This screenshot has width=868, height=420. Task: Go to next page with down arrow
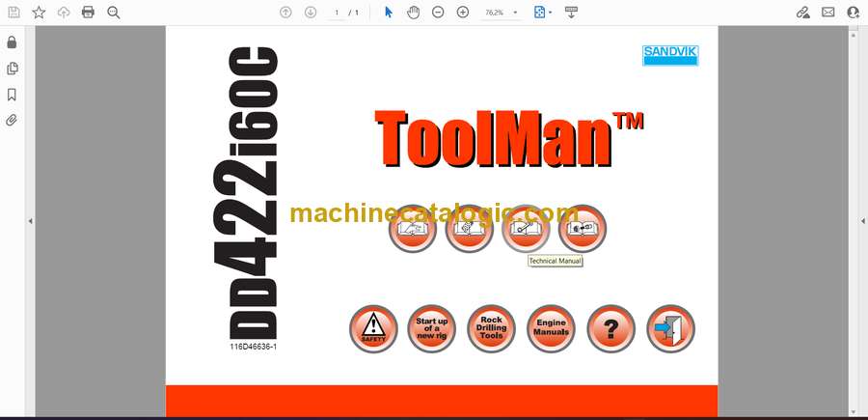[x=311, y=13]
